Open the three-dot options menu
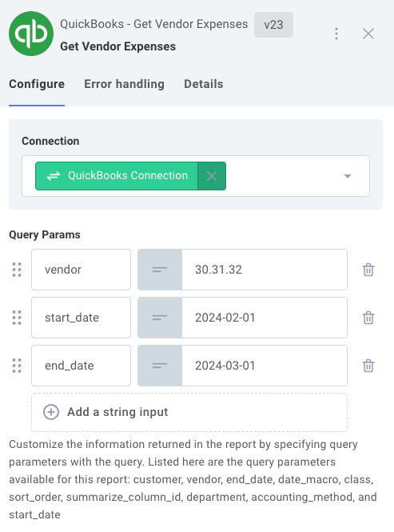 (336, 34)
